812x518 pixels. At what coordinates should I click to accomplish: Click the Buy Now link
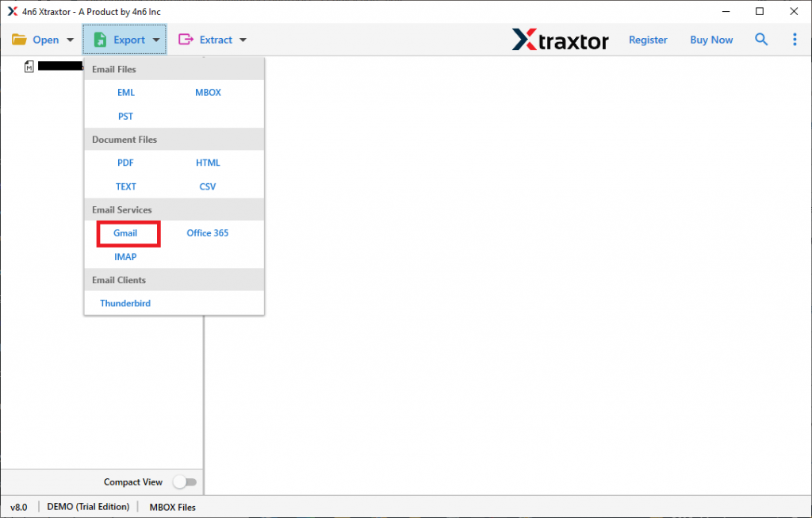point(711,40)
